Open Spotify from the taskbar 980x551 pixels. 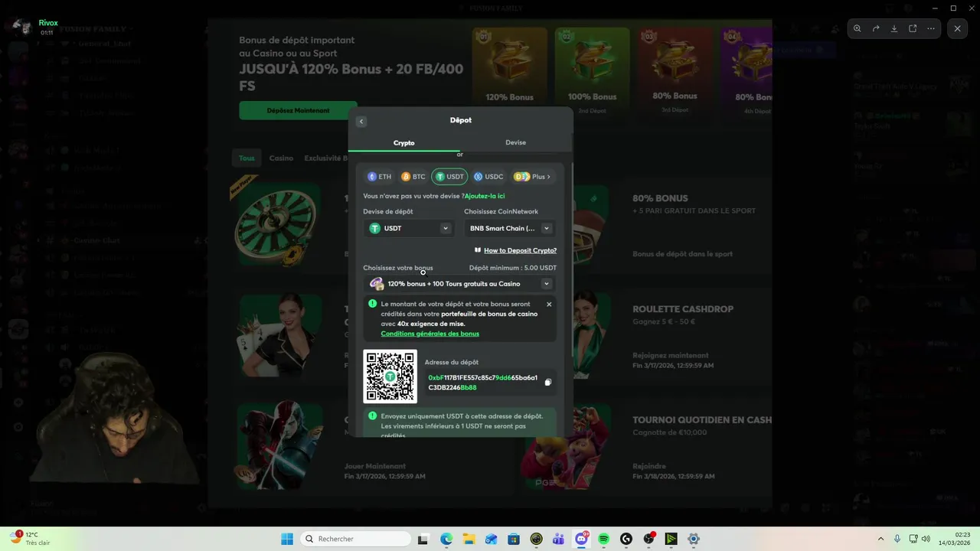[603, 539]
